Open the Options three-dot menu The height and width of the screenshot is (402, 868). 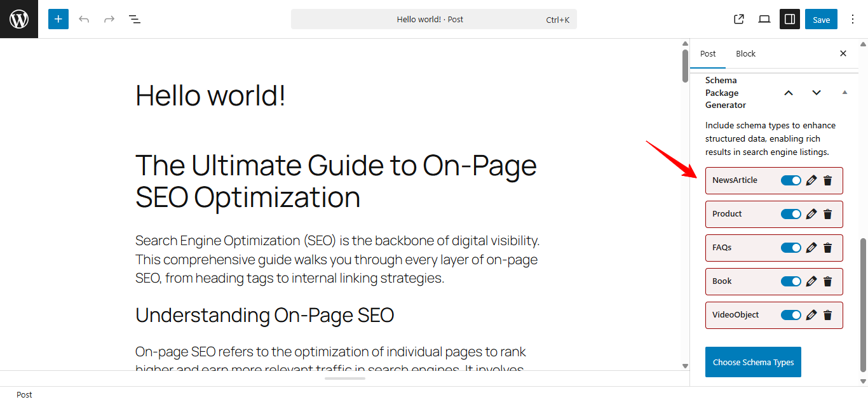[x=853, y=19]
